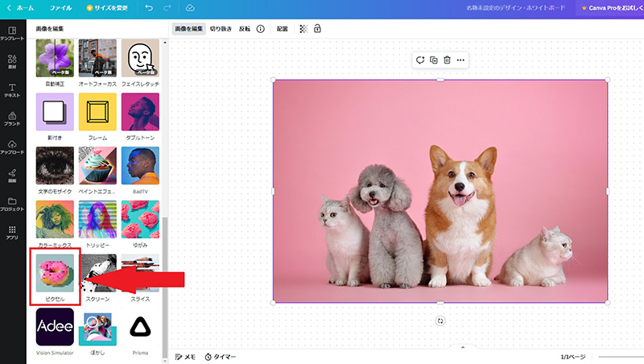Expand the page panel chevron at bottom
Image resolution: width=644 pixels, height=364 pixels.
pos(463,348)
